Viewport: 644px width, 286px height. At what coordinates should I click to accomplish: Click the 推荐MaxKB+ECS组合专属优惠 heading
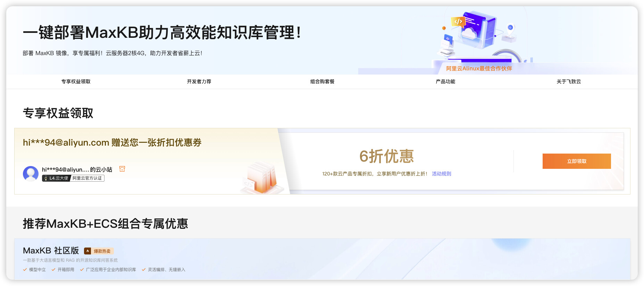pyautogui.click(x=106, y=224)
